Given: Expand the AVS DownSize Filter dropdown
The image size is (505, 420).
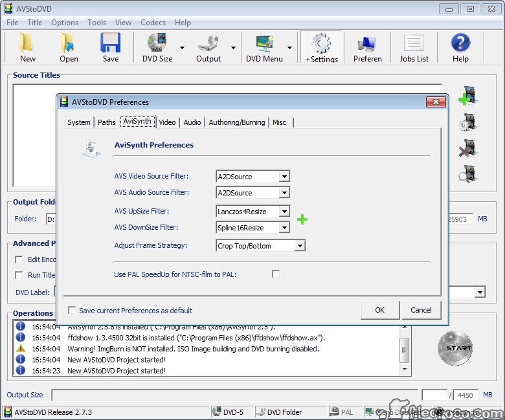Looking at the screenshot, I should click(x=284, y=227).
